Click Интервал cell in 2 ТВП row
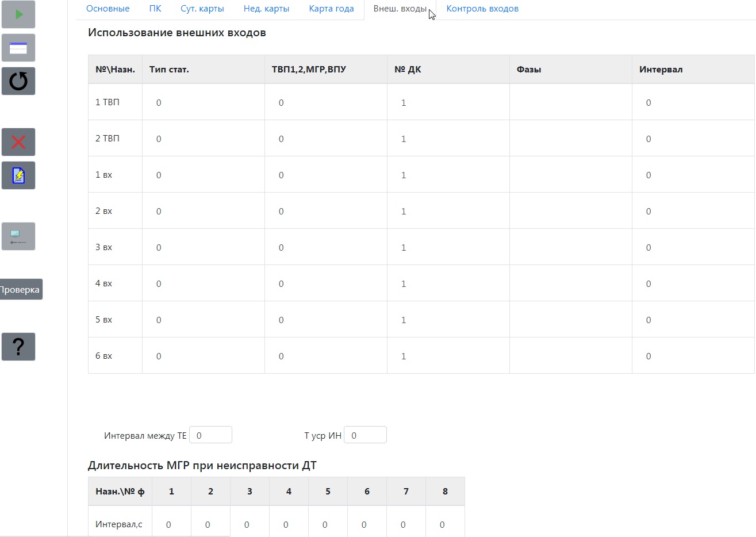Viewport: 756px width, 537px height. pos(693,139)
